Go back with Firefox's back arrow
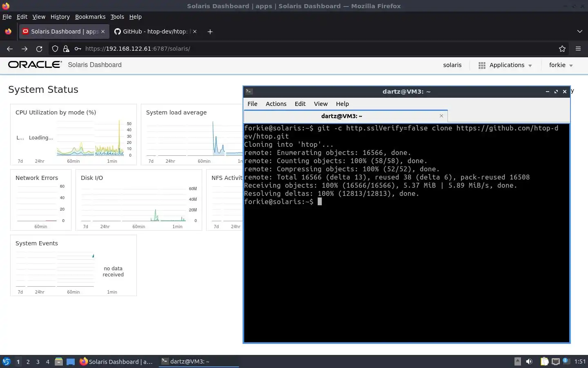Viewport: 588px width, 368px height. [10, 49]
